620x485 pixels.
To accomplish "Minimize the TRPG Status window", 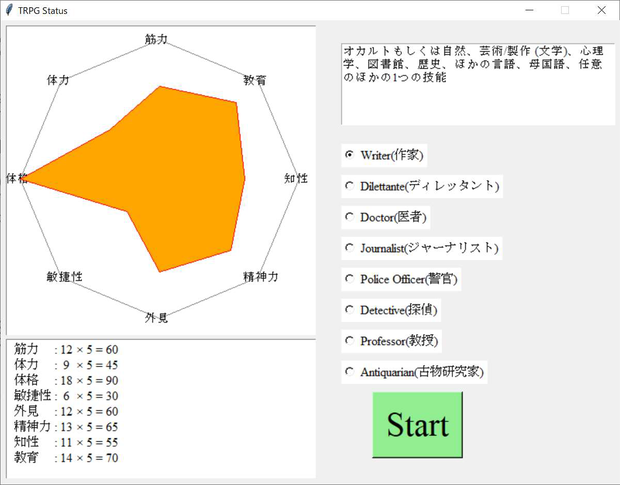I will [529, 10].
